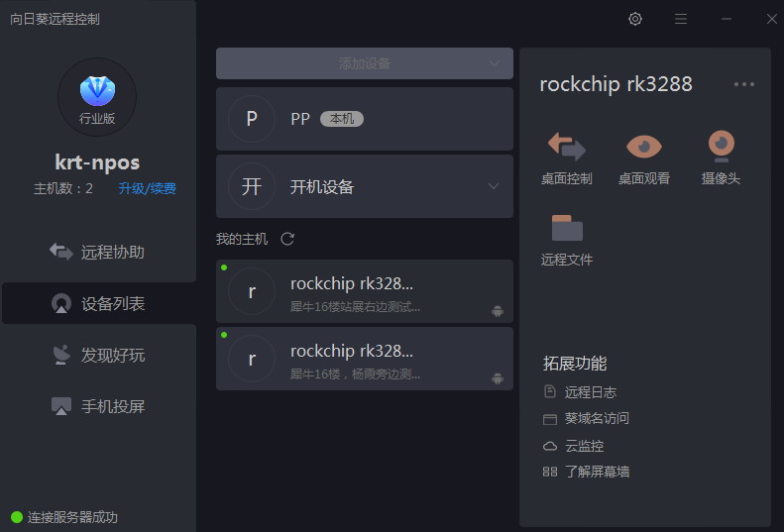The width and height of the screenshot is (784, 532).
Task: Open the three-dot menu for rockchip rk3288
Action: 744,84
